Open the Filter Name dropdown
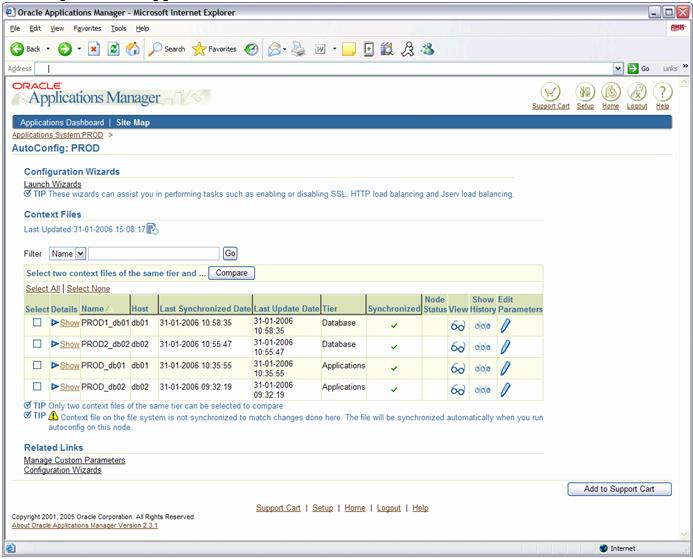Image resolution: width=693 pixels, height=559 pixels. [x=81, y=254]
